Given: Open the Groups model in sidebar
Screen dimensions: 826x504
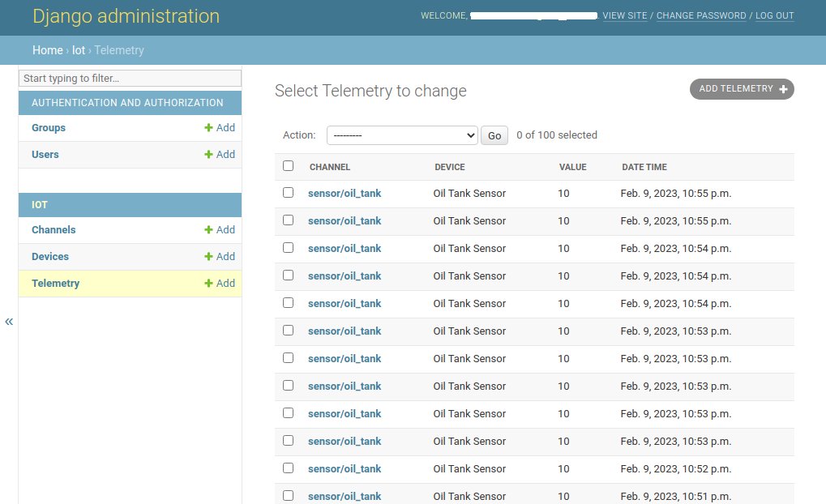Looking at the screenshot, I should pyautogui.click(x=49, y=127).
